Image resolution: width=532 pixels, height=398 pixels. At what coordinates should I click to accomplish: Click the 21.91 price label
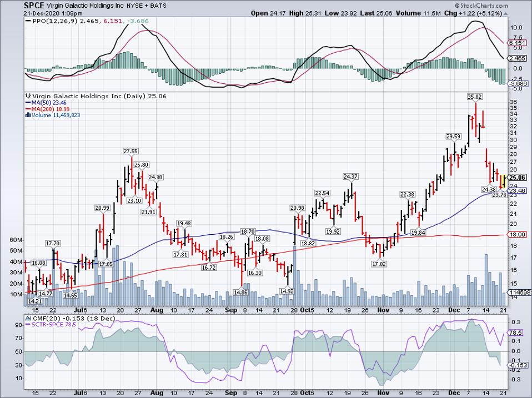148,212
